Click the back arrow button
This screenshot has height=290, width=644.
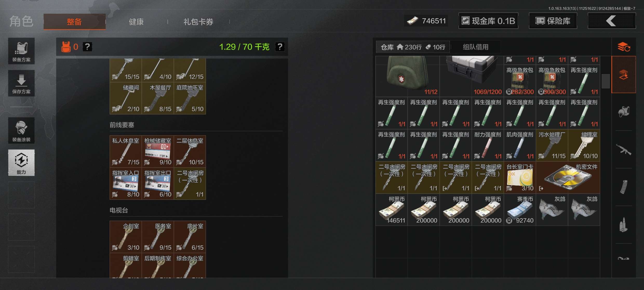(612, 21)
